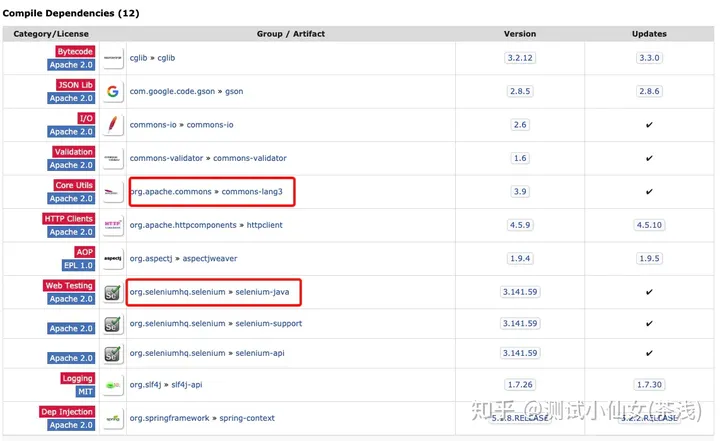Open the Core Utils category badge

(x=74, y=185)
